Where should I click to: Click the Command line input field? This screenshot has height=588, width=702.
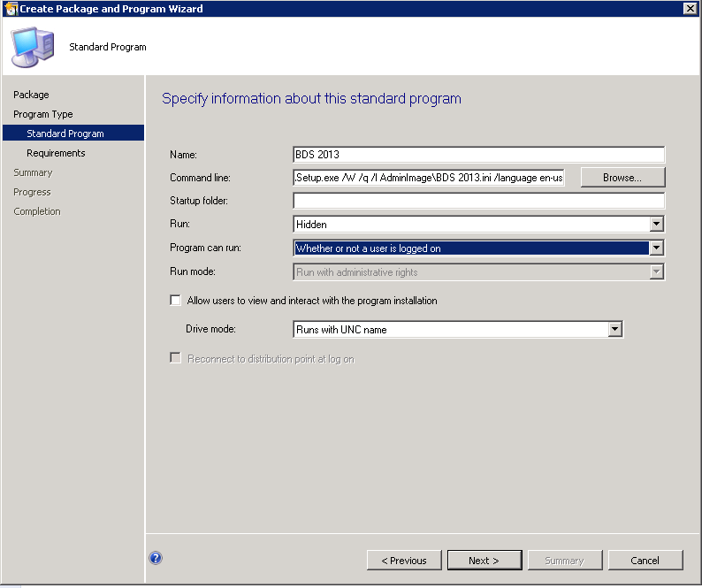(x=429, y=178)
